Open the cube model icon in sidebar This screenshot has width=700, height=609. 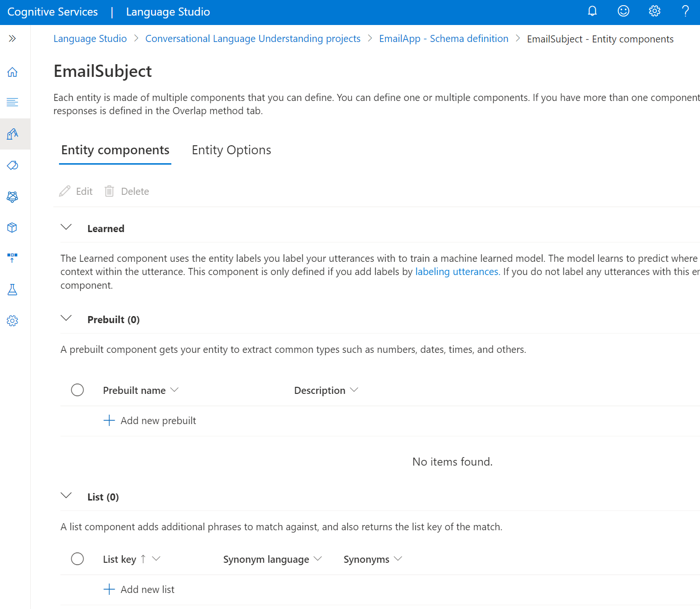(12, 227)
